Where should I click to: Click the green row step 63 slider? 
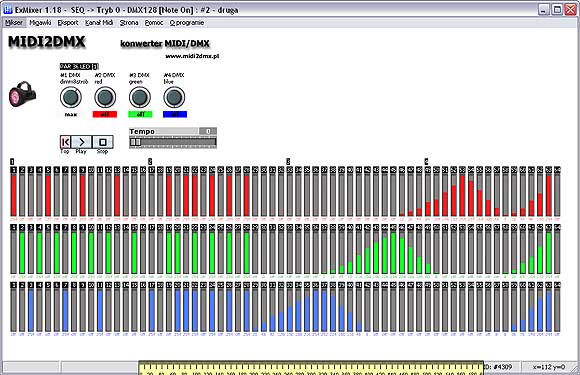(x=549, y=253)
